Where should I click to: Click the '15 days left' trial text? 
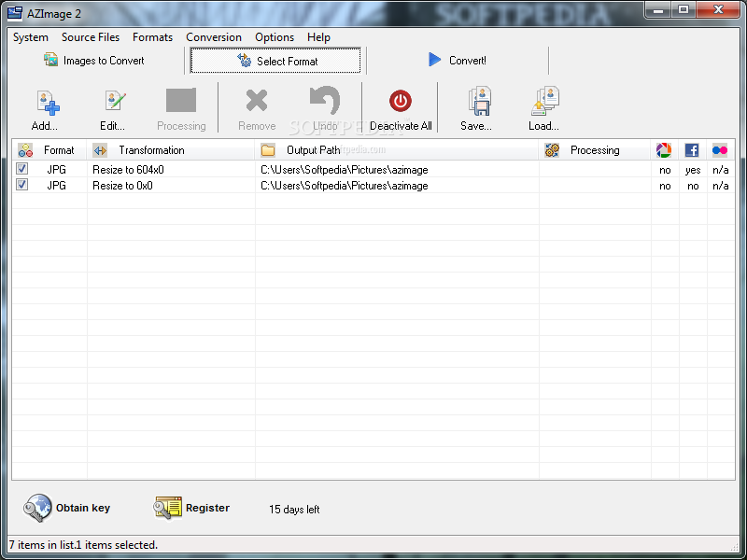coord(294,510)
